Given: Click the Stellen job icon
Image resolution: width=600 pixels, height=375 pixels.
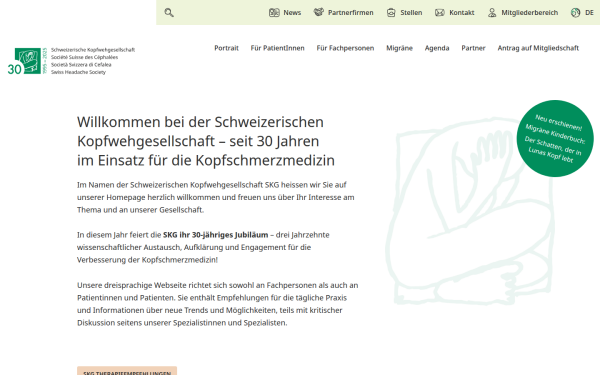Looking at the screenshot, I should 391,13.
